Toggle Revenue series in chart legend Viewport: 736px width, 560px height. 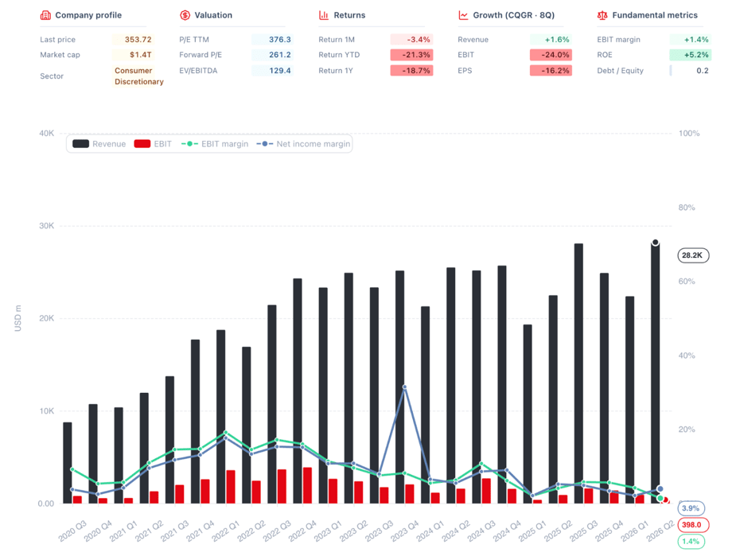(x=99, y=144)
